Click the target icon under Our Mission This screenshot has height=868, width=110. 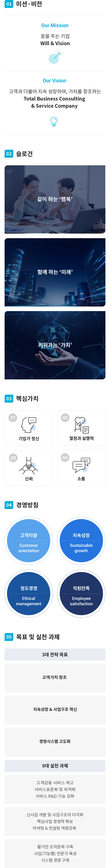click(55, 58)
